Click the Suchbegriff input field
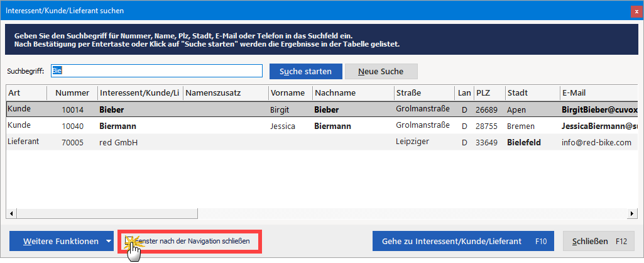Image resolution: width=644 pixels, height=263 pixels. [x=156, y=71]
